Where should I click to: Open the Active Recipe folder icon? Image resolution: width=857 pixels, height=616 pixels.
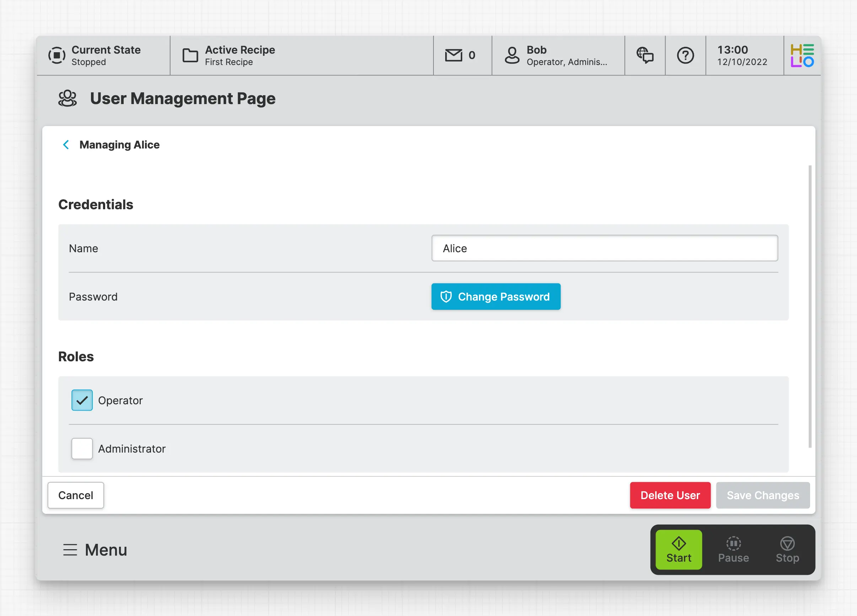[x=190, y=55]
